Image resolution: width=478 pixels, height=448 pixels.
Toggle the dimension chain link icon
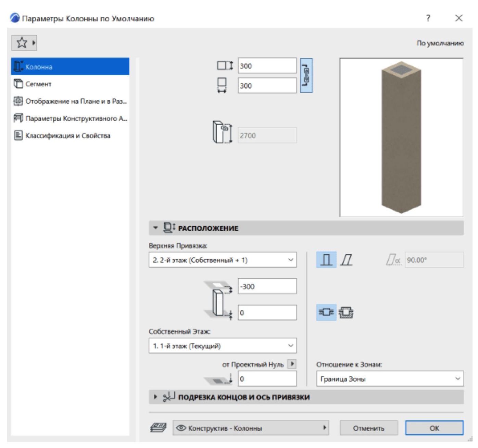coord(306,76)
